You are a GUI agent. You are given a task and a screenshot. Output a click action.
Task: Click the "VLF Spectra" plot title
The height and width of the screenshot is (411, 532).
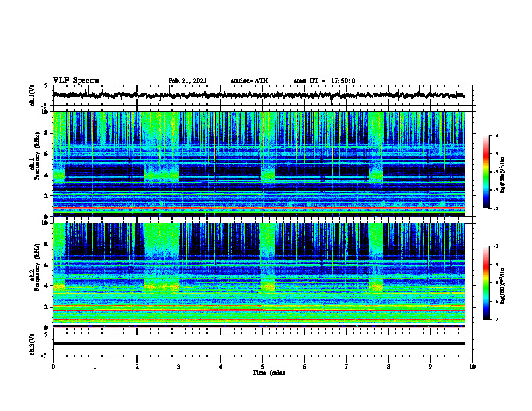pyautogui.click(x=76, y=81)
